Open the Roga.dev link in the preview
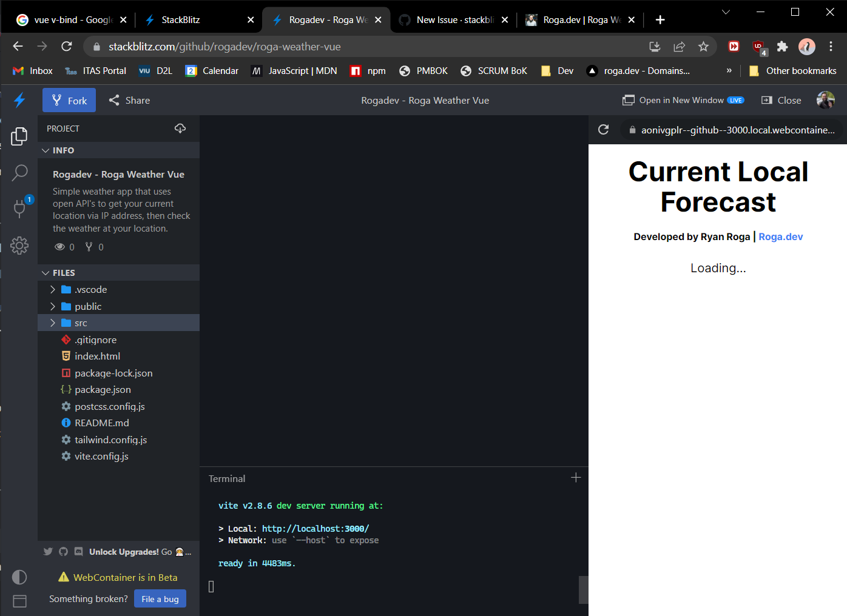The height and width of the screenshot is (616, 847). 781,236
